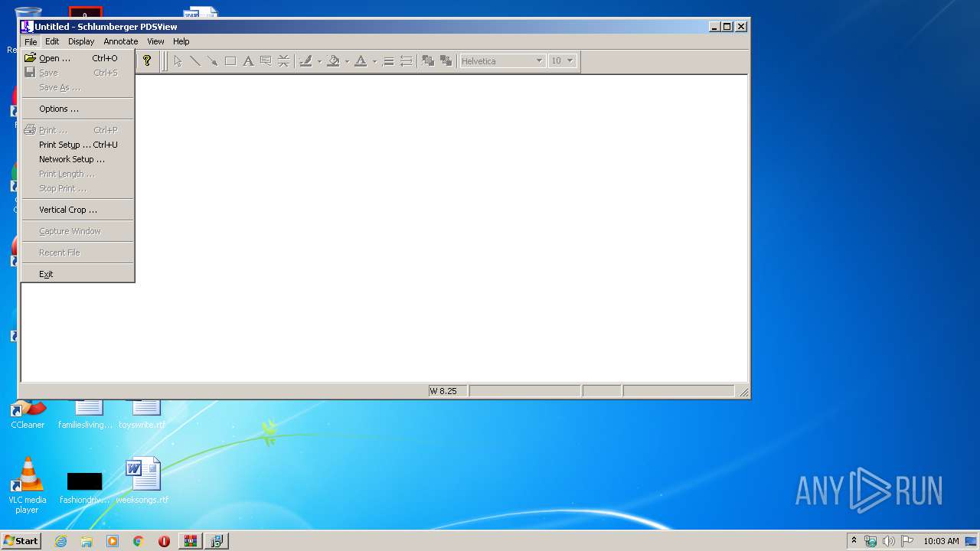
Task: Maximize the PDSView window
Action: (x=727, y=26)
